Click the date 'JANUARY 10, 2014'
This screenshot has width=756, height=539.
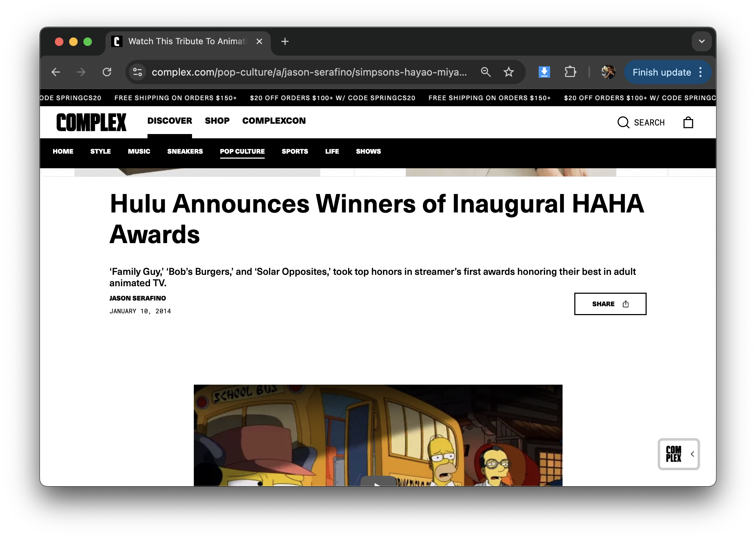pos(140,311)
